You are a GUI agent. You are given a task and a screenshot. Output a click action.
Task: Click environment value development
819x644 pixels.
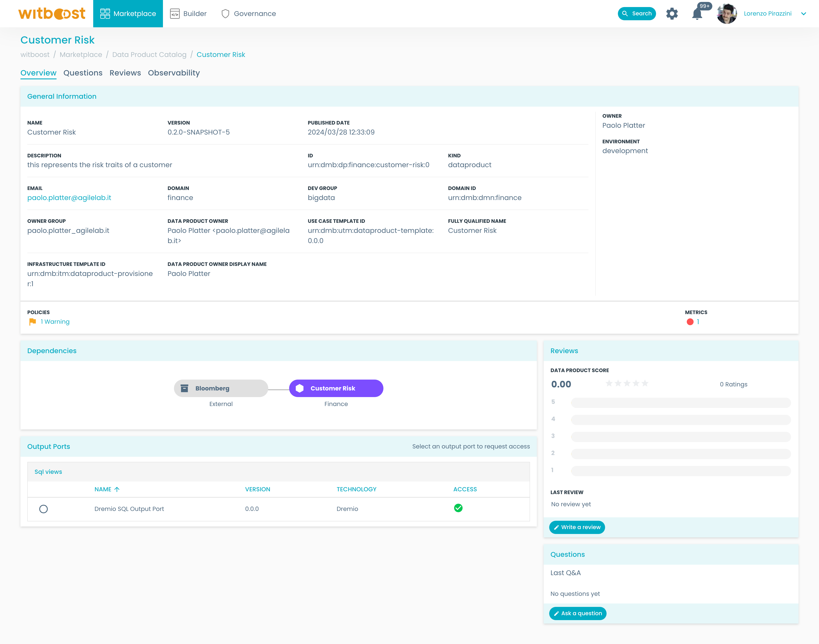(625, 151)
